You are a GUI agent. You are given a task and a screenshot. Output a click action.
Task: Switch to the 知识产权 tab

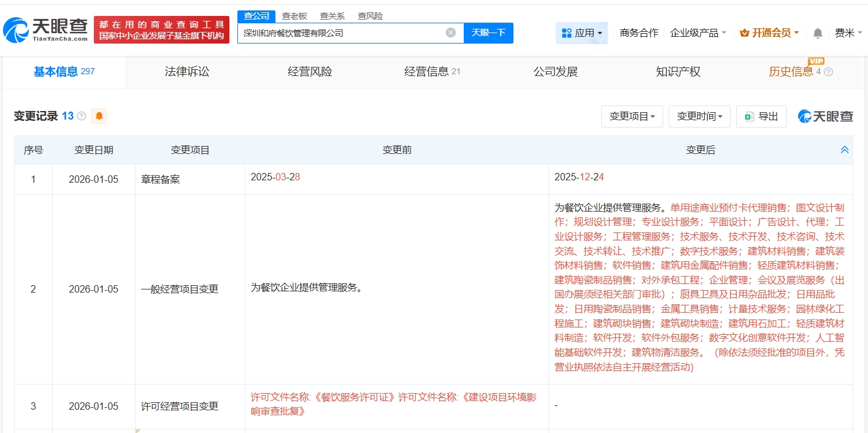(x=678, y=72)
